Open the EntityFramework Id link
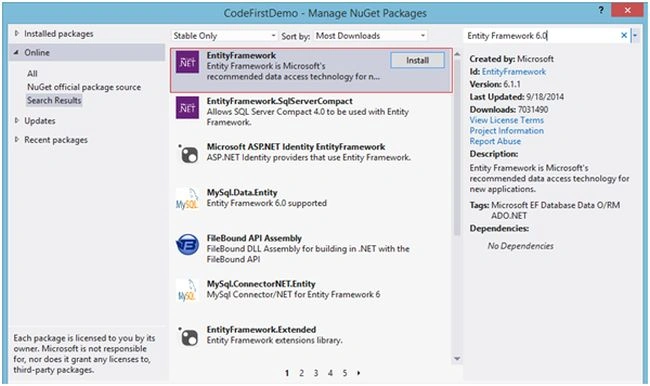 click(514, 72)
